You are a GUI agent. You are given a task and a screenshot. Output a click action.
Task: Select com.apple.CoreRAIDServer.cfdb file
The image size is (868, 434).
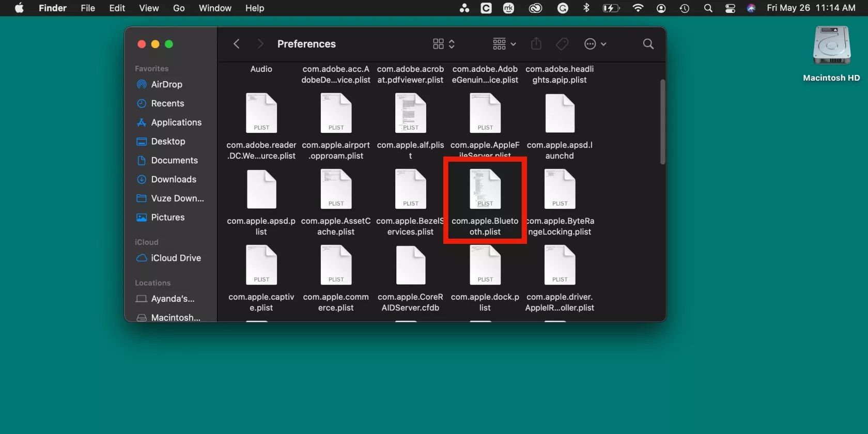pyautogui.click(x=410, y=266)
